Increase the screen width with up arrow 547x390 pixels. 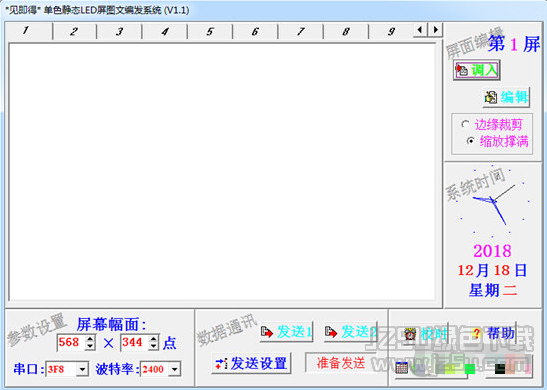tap(90, 338)
